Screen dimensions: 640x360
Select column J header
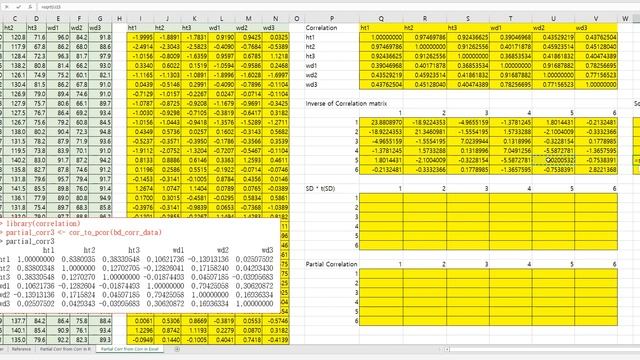[x=167, y=18]
